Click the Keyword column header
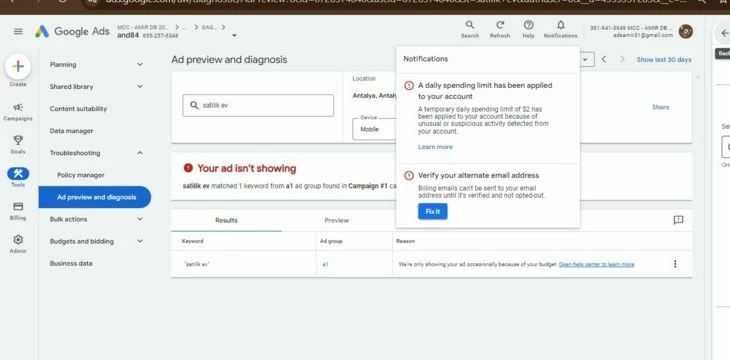The height and width of the screenshot is (360, 730). click(192, 241)
